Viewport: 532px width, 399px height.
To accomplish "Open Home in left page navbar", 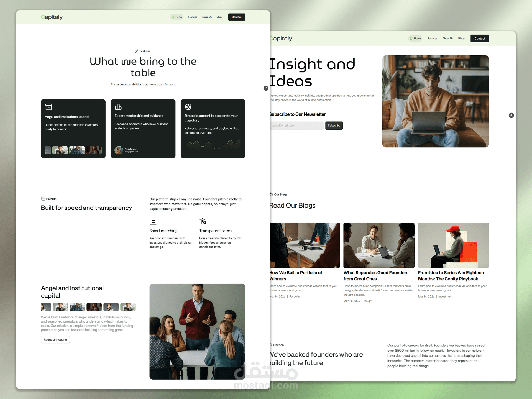I will pyautogui.click(x=177, y=17).
